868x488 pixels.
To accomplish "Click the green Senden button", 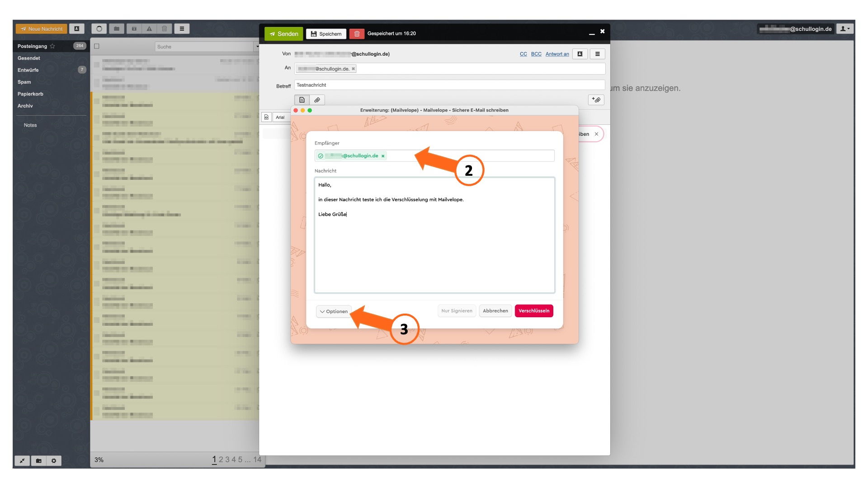I will coord(284,34).
